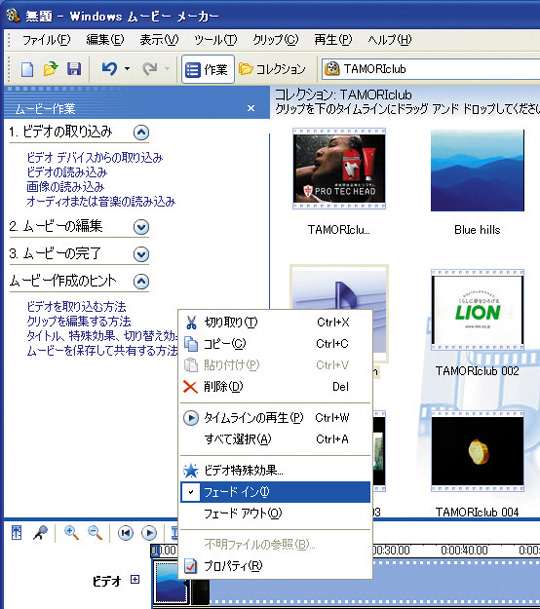The height and width of the screenshot is (609, 540).
Task: Click greyed 不明ファイルの参照(B)... entry
Action: [x=275, y=545]
